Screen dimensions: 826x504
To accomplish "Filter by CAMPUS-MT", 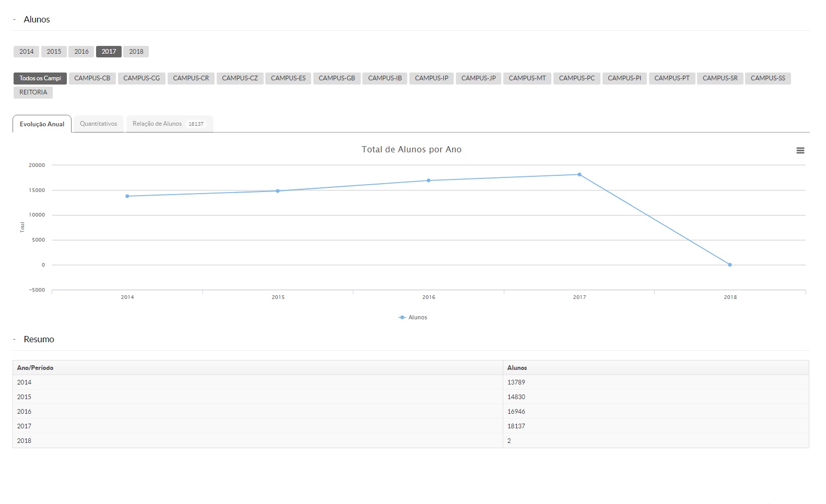I will [527, 78].
